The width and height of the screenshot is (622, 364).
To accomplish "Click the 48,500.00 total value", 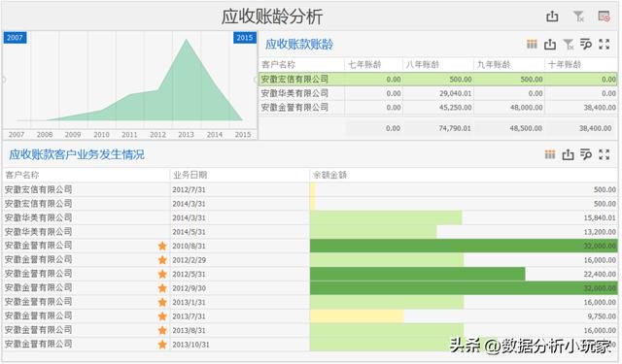I will (x=526, y=128).
